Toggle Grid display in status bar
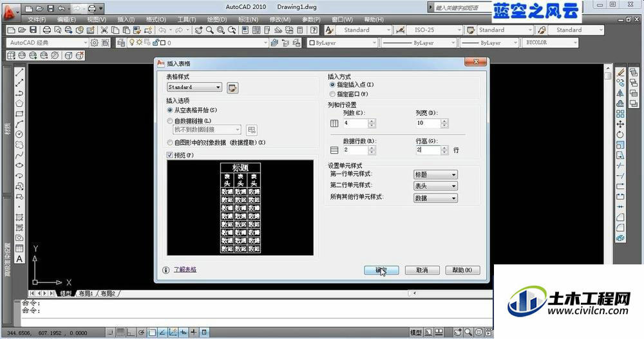 point(120,332)
